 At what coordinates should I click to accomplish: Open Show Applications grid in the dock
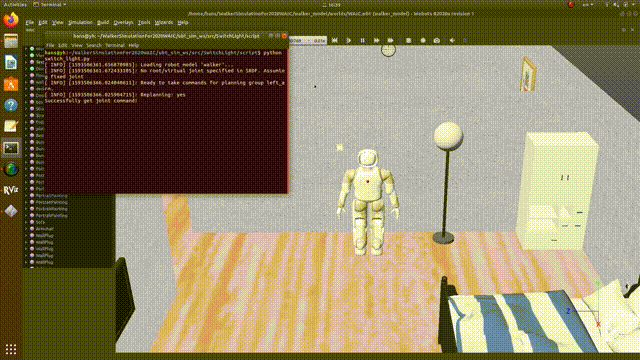[x=11, y=349]
